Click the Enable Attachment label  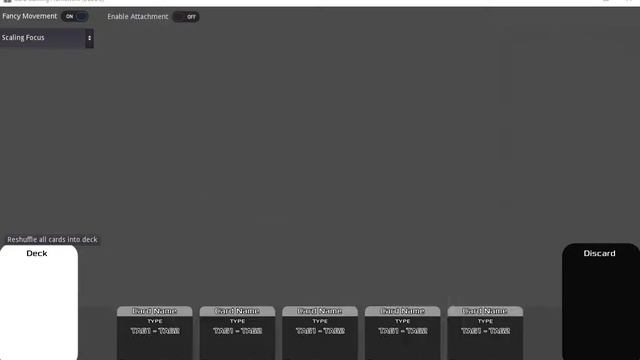[x=138, y=17]
